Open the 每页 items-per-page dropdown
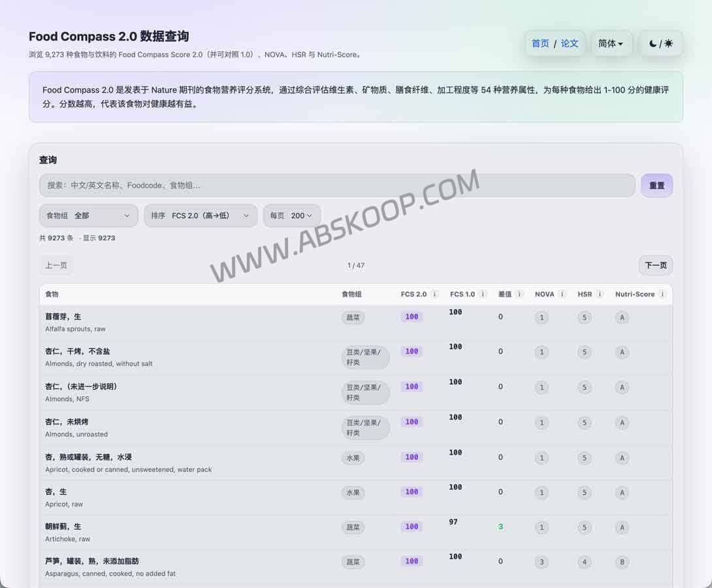 click(x=291, y=216)
